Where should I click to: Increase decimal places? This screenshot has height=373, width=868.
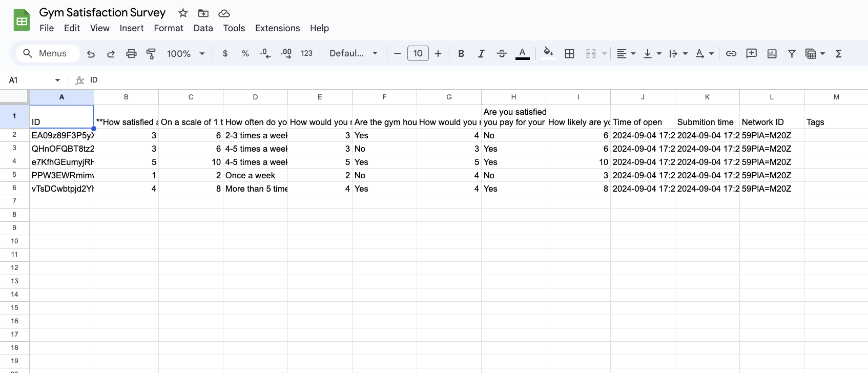click(286, 53)
